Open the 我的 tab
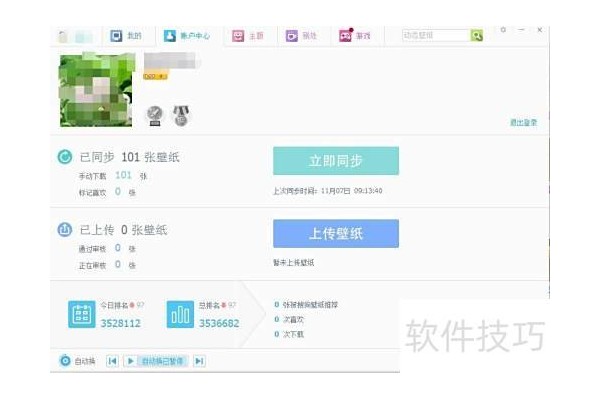Viewport: 600px width, 400px height. [x=126, y=36]
